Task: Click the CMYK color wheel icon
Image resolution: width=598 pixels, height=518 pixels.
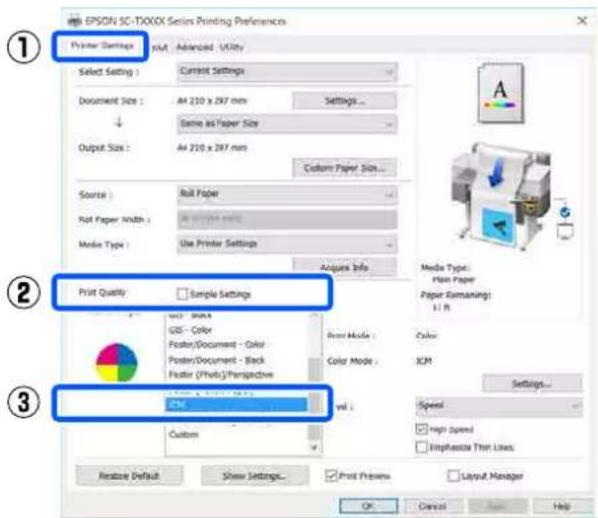Action: (x=116, y=362)
